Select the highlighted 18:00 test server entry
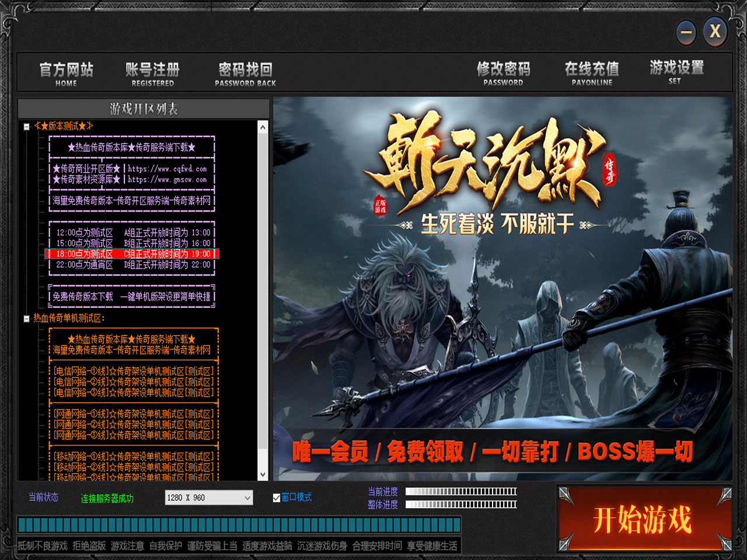Screen dimensions: 747x560 (132, 254)
